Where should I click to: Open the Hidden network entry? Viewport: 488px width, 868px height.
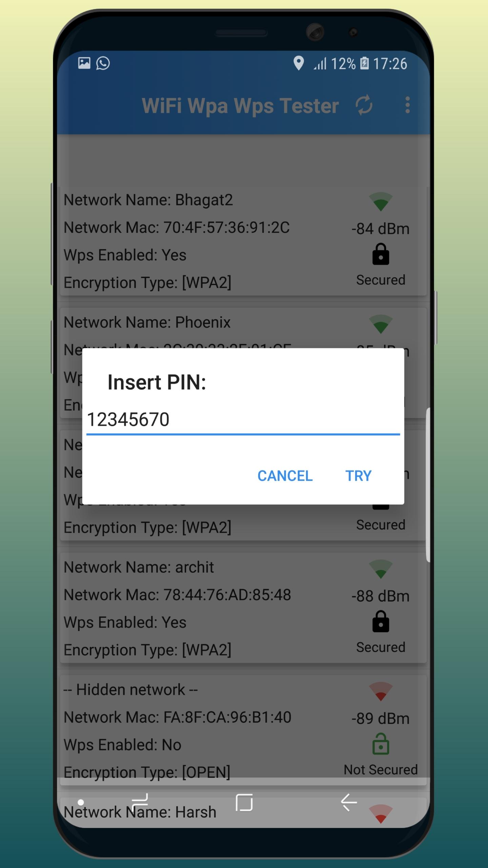tap(243, 730)
